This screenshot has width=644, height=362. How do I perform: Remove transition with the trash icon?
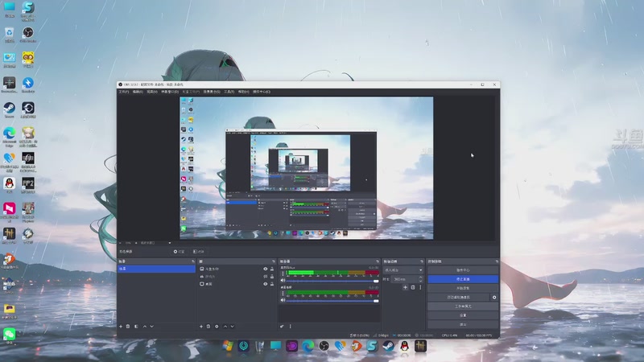point(413,287)
